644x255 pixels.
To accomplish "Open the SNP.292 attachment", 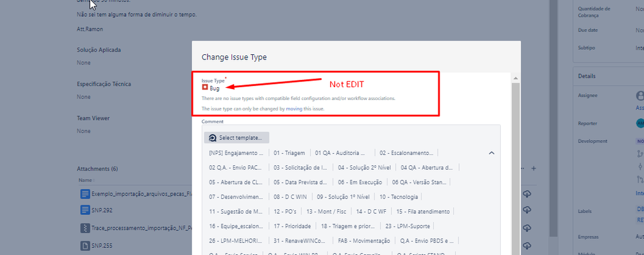I will pyautogui.click(x=102, y=210).
